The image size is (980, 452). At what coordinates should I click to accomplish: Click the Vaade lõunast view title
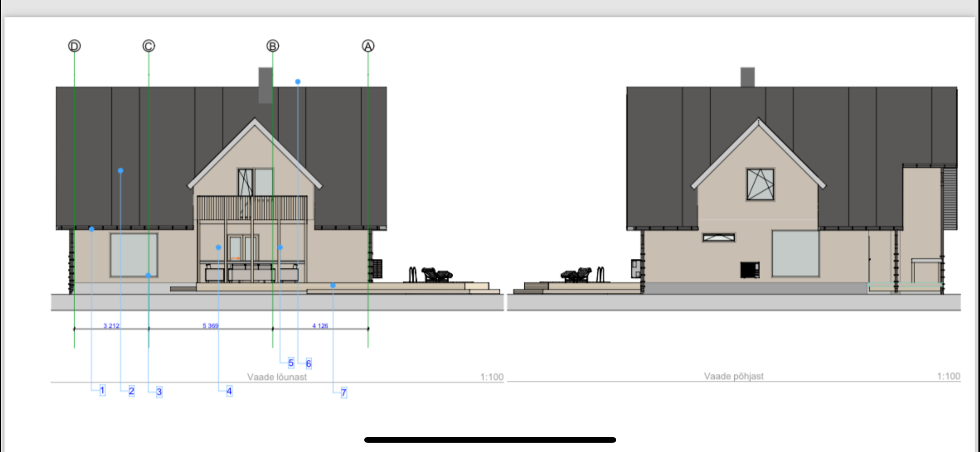(x=277, y=377)
